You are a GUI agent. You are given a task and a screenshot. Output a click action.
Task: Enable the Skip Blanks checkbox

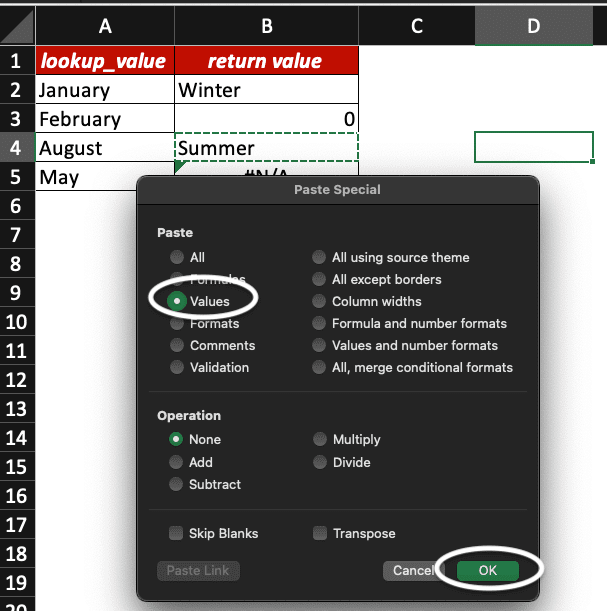click(x=177, y=534)
